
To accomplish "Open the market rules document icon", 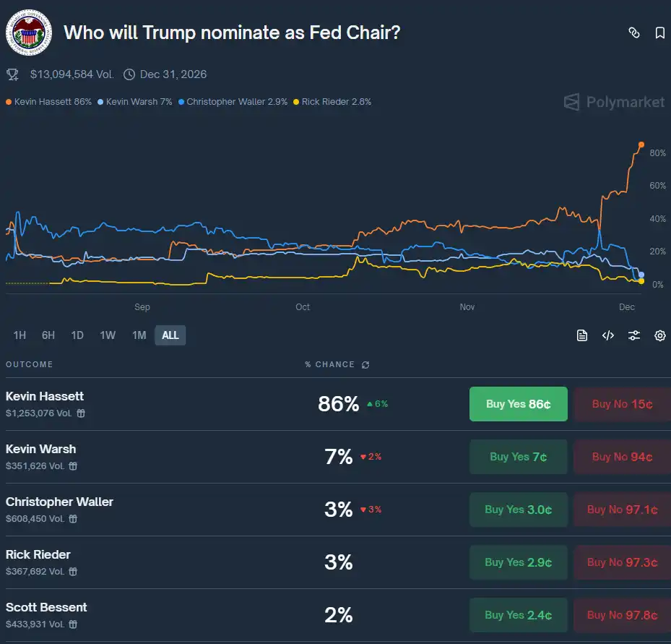I will (x=581, y=335).
